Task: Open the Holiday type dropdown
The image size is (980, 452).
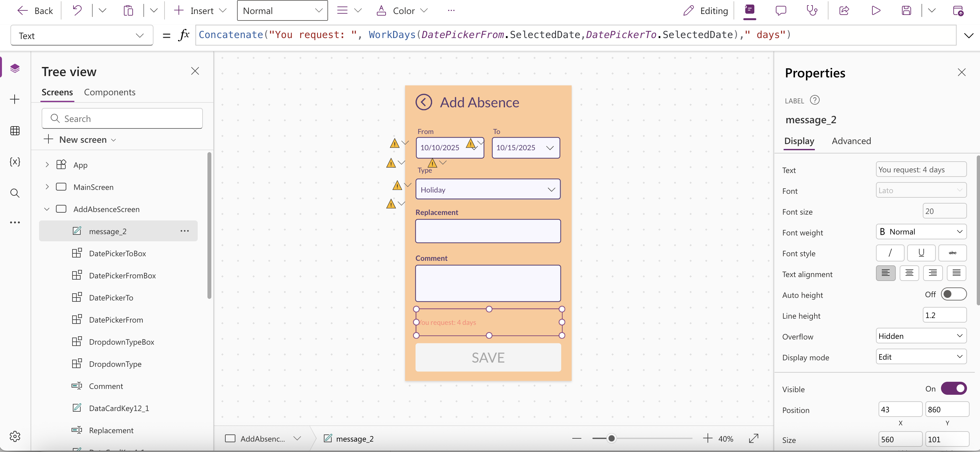Action: pyautogui.click(x=488, y=189)
